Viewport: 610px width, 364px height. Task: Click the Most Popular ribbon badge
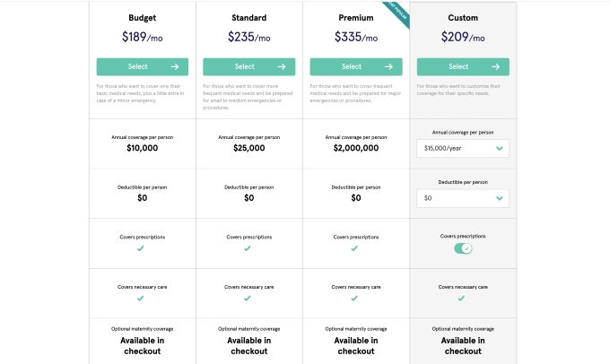pyautogui.click(x=396, y=13)
